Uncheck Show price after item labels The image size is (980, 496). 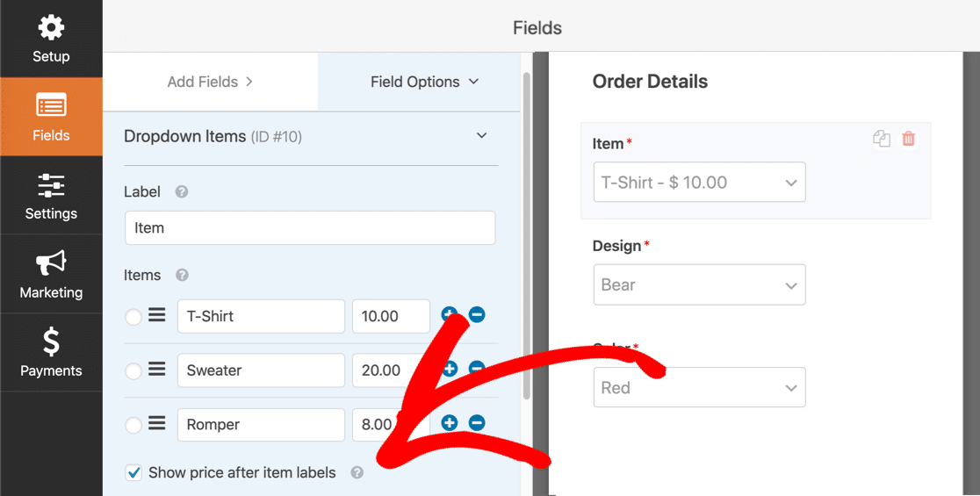[x=133, y=473]
